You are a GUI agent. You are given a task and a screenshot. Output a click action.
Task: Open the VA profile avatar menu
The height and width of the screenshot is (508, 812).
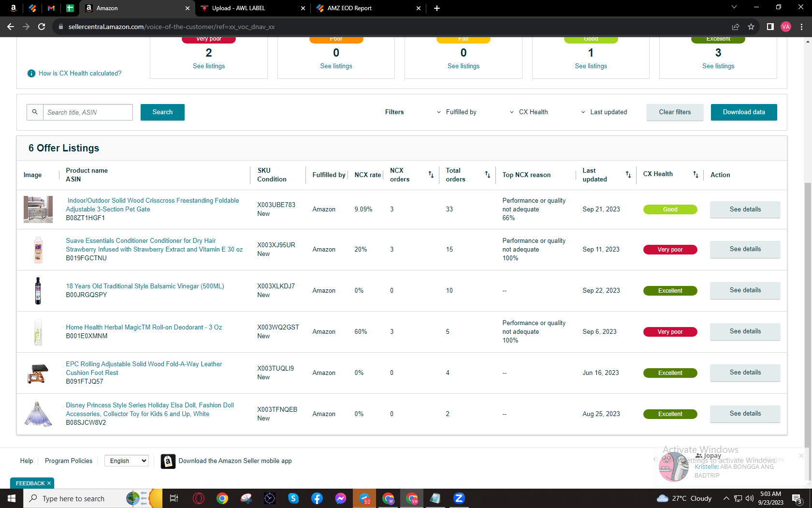786,27
